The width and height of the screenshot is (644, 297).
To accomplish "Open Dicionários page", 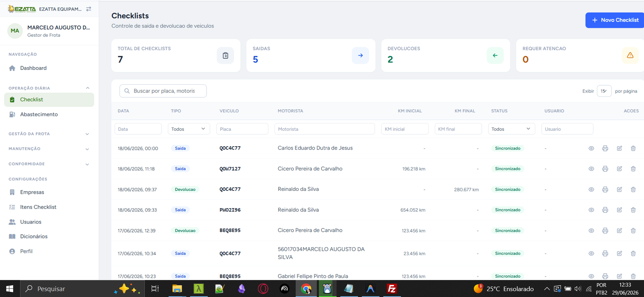I will (x=49, y=236).
